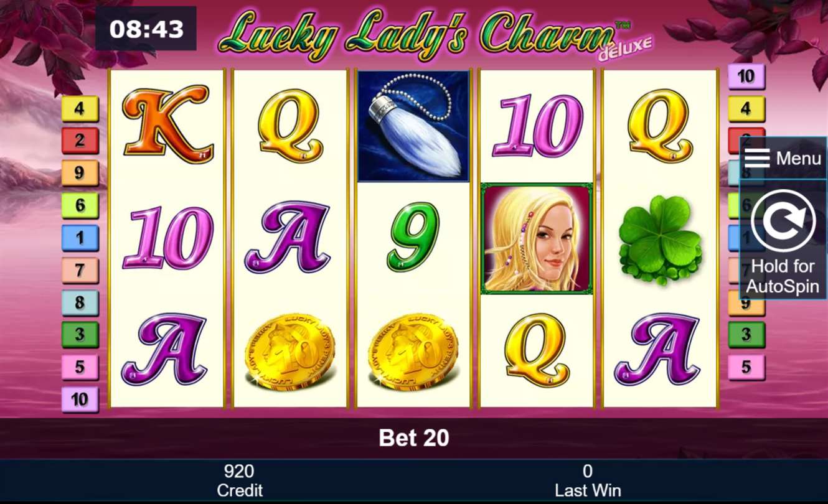Click the Bet 20 label
The width and height of the screenshot is (828, 504).
click(x=414, y=438)
